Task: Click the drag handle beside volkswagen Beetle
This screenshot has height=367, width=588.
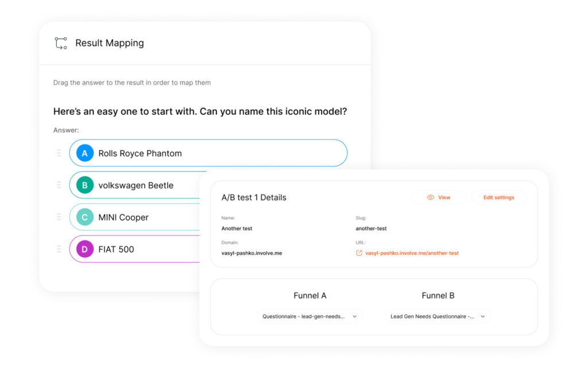Action: click(59, 185)
